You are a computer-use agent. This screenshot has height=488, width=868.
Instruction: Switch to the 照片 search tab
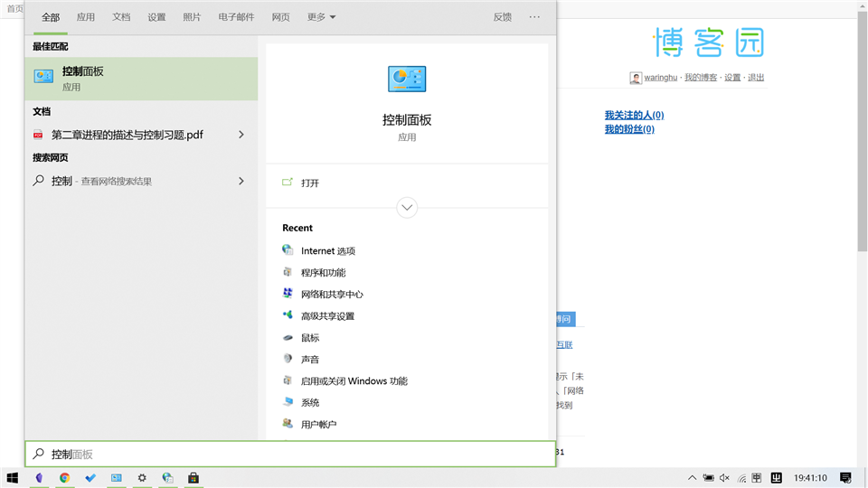point(192,17)
